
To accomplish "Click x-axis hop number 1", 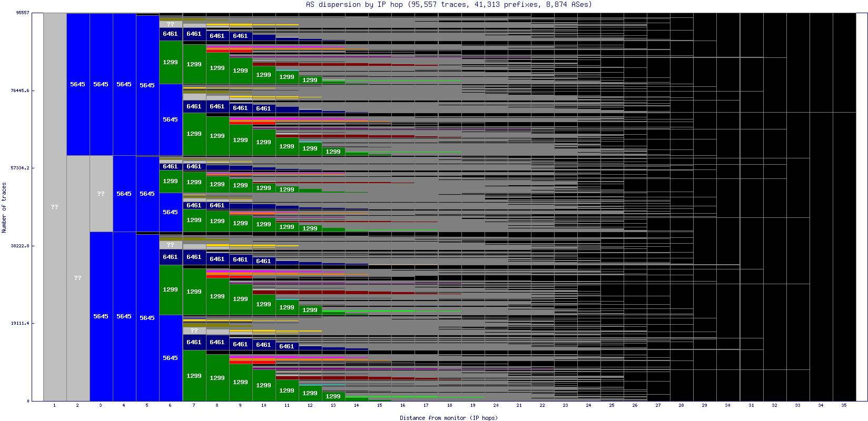I will click(54, 405).
